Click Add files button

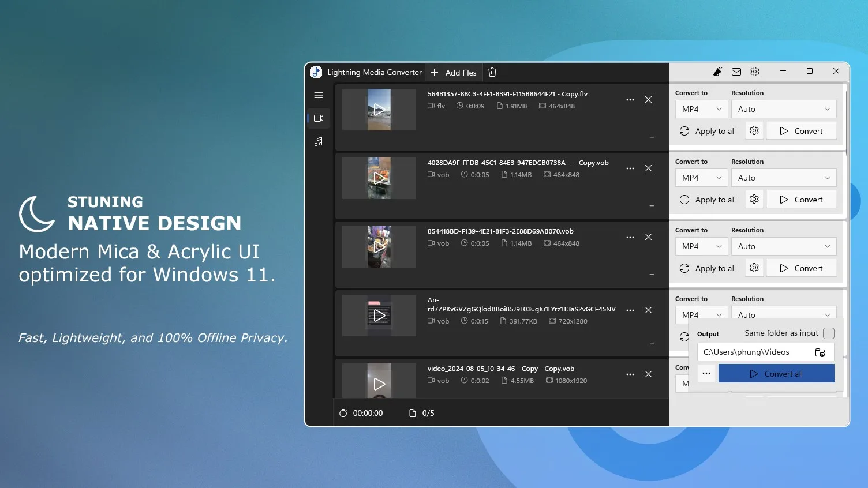454,73
